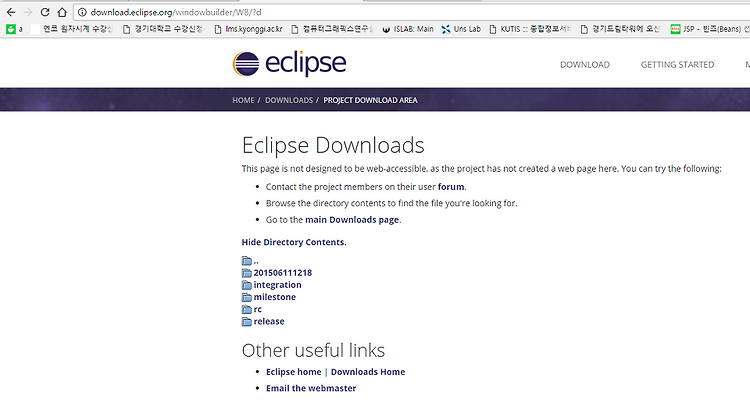Click the integration folder icon
The height and width of the screenshot is (406, 750).
(x=247, y=285)
